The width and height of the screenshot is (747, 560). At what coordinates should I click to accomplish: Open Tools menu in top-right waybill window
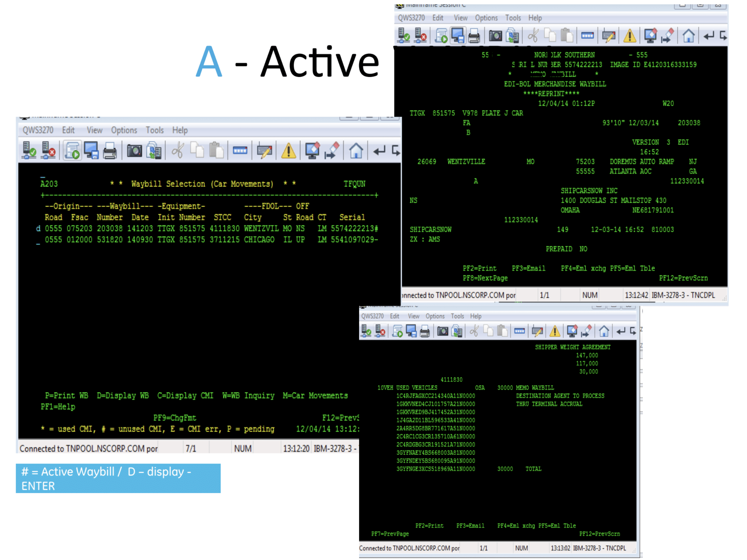(x=513, y=18)
